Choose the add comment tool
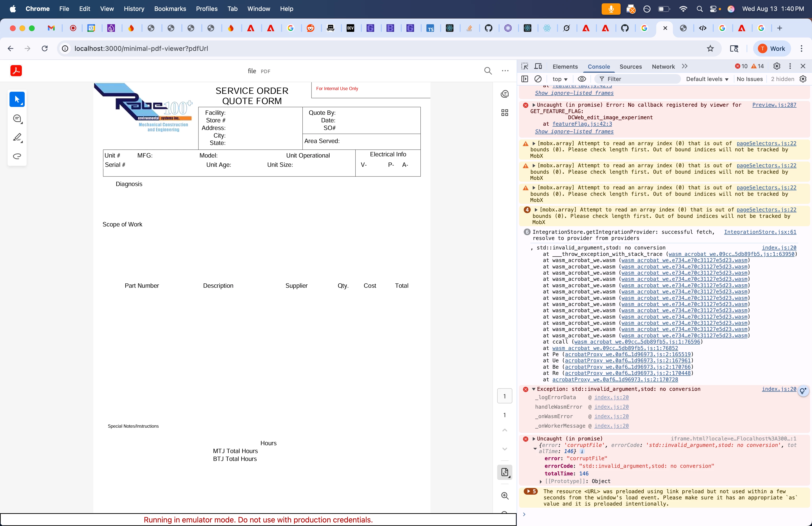The height and width of the screenshot is (526, 812). click(17, 119)
